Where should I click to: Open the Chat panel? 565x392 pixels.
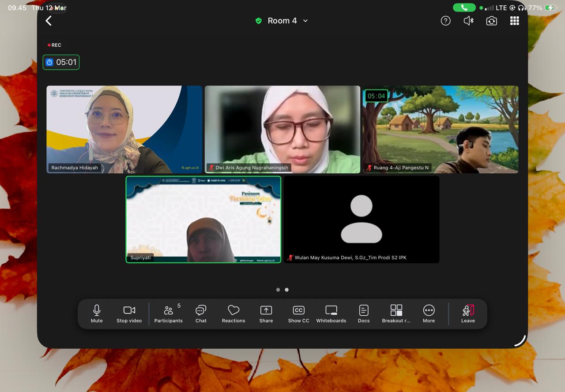pos(201,314)
